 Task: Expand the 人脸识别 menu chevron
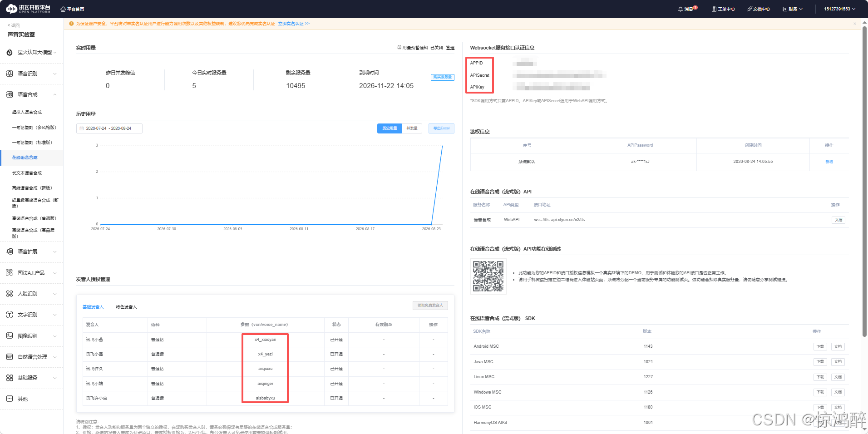(55, 294)
